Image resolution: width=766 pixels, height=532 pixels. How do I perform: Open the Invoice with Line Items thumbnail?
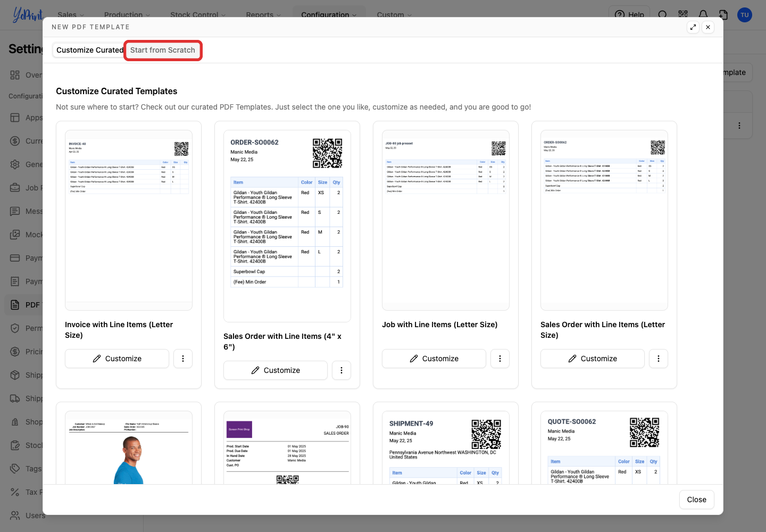point(129,220)
